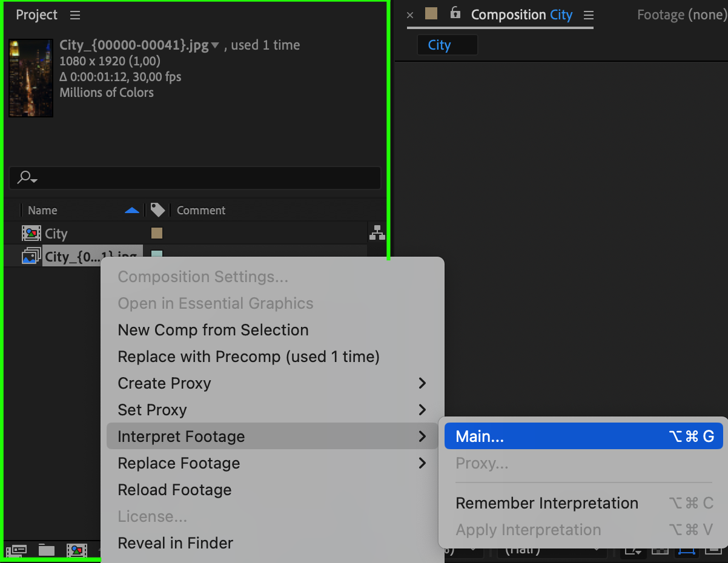Viewport: 728px width, 563px height.
Task: Click the City footage thumbnail preview
Action: [31, 78]
